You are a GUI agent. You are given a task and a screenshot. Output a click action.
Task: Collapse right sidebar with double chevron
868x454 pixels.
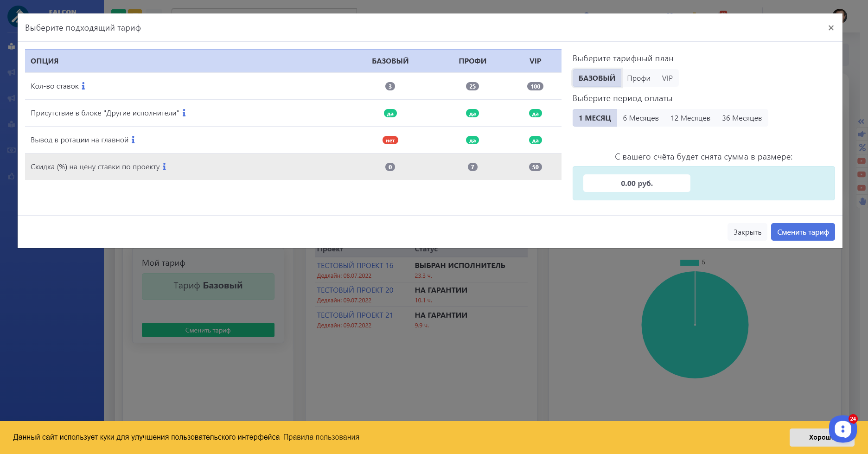click(x=861, y=121)
